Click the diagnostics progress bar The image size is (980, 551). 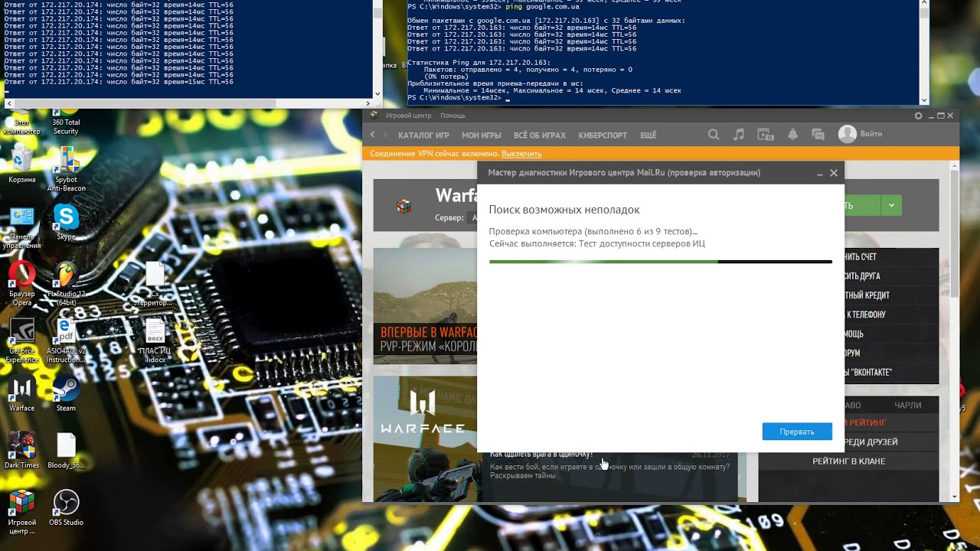[x=661, y=262]
